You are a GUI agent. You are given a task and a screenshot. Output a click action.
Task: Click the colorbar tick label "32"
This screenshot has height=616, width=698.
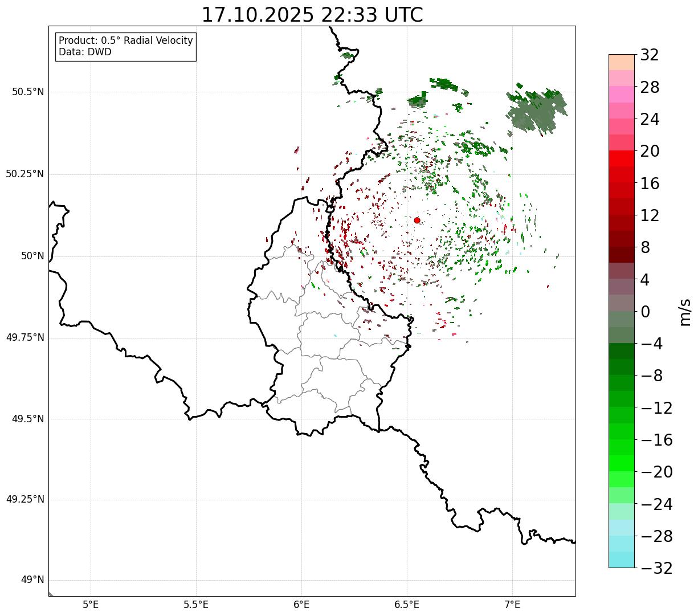(650, 55)
